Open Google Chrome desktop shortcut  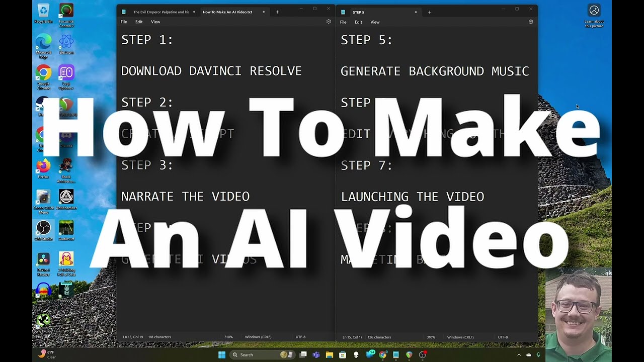tap(43, 77)
